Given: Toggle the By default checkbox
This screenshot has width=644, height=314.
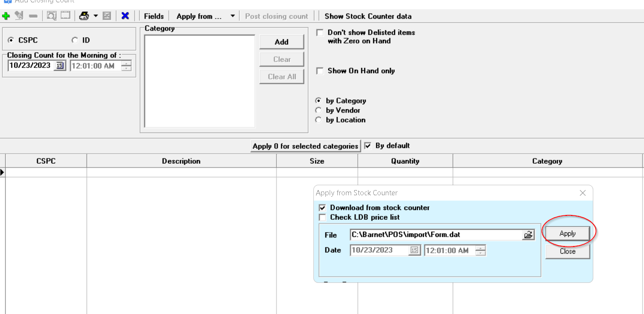Looking at the screenshot, I should (367, 146).
